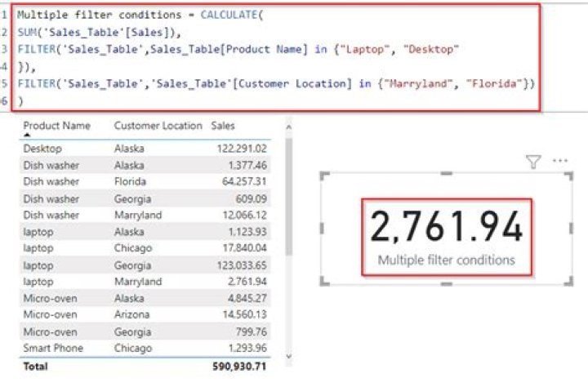Select sales value 609.09
This screenshot has width=588, height=383.
252,198
